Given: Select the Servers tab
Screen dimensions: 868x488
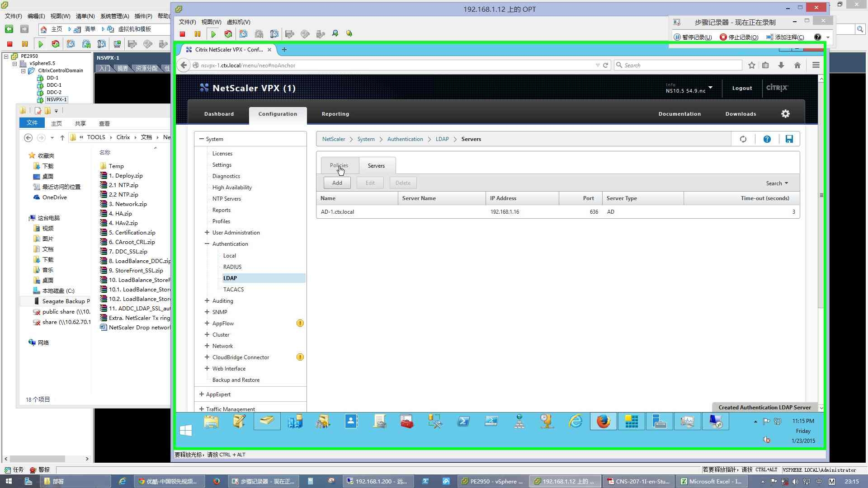Looking at the screenshot, I should pos(376,165).
